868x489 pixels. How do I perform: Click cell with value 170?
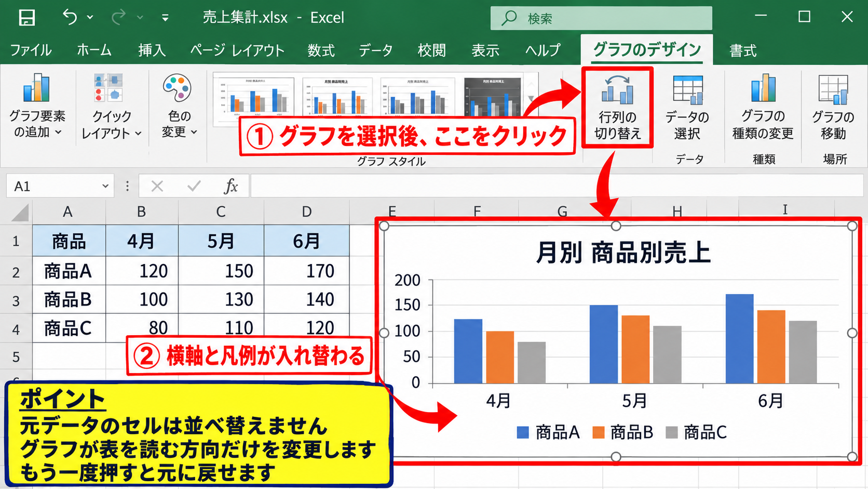(x=307, y=271)
